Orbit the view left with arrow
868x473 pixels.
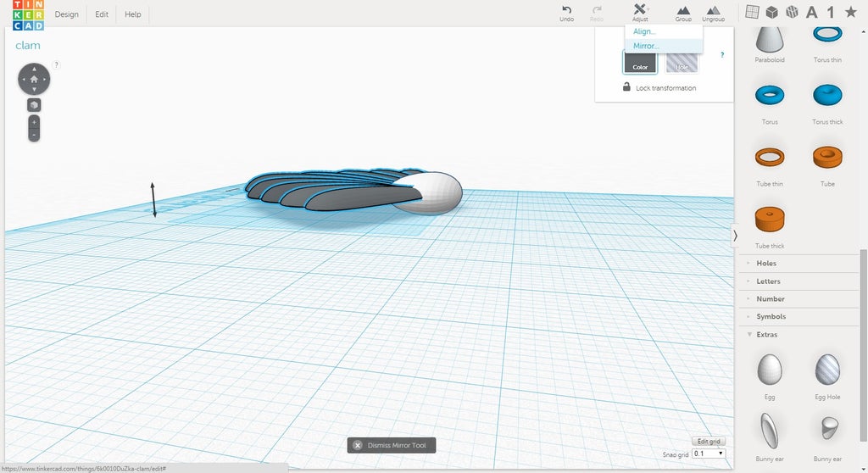coord(23,79)
